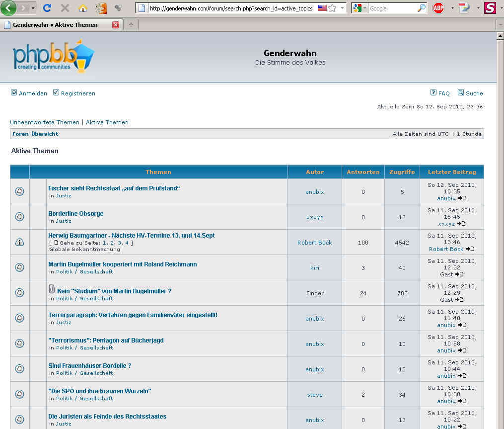This screenshot has width=504, height=429.
Task: Open the Anmelden login link
Action: click(x=33, y=93)
